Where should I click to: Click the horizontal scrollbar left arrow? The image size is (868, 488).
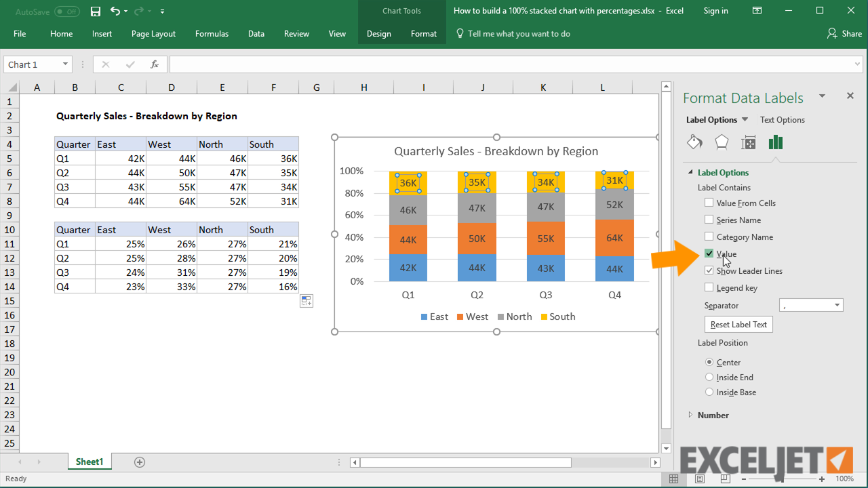point(355,462)
